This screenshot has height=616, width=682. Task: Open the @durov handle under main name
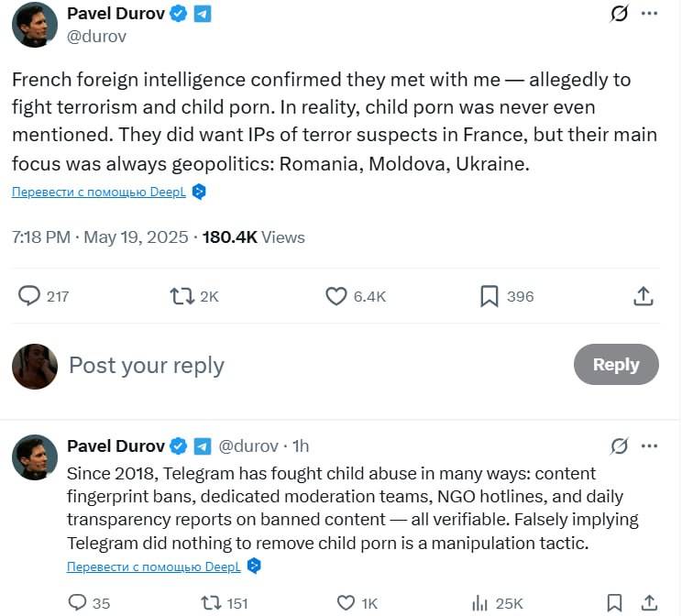tap(96, 37)
